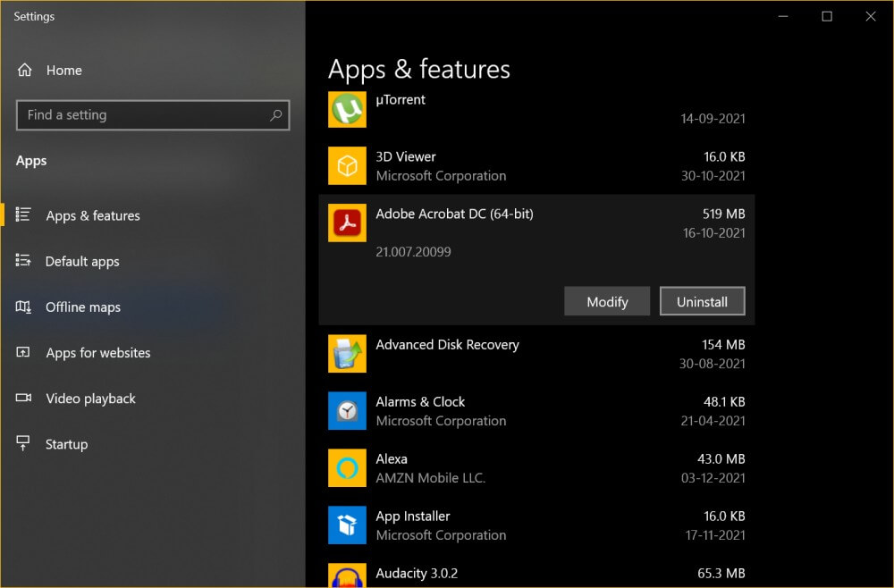894x588 pixels.
Task: Click the Apps & features list icon
Action: tap(23, 214)
